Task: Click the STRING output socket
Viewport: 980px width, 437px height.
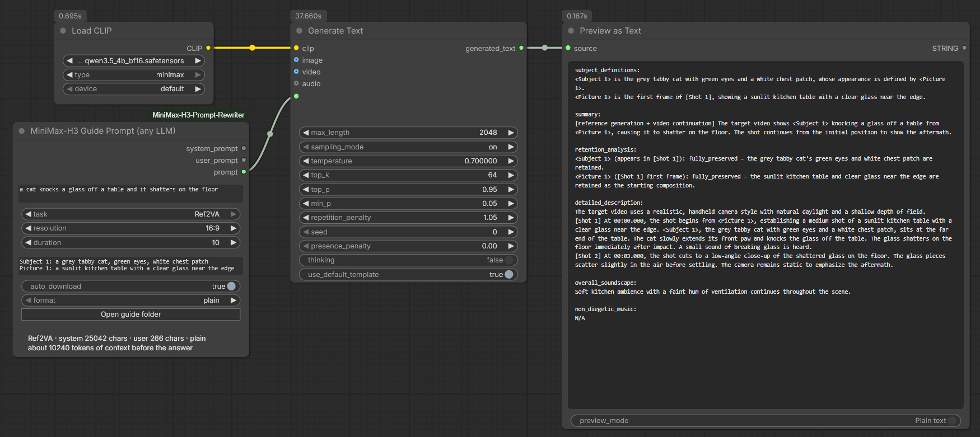Action: pyautogui.click(x=964, y=48)
